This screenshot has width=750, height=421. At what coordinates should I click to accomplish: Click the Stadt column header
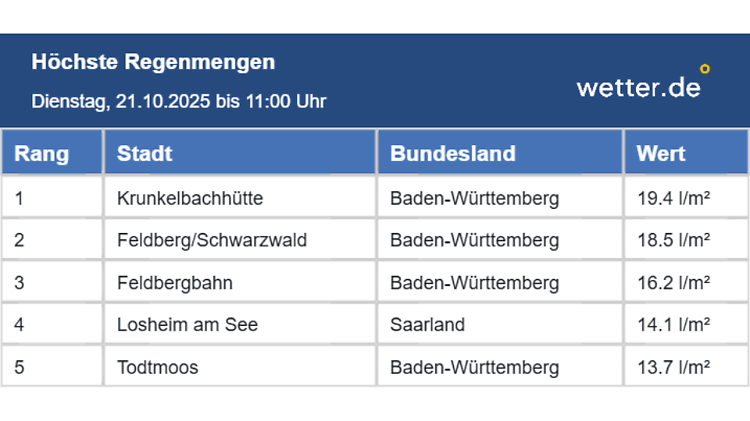(x=145, y=154)
